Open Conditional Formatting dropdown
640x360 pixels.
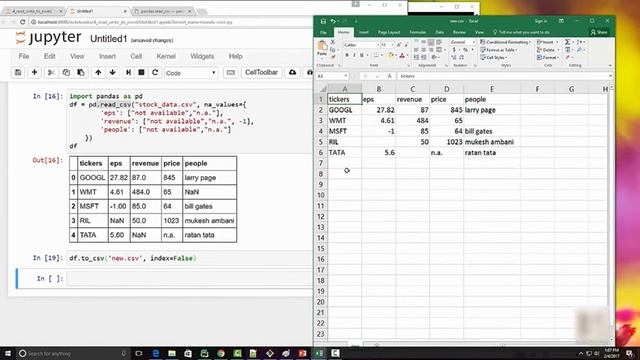click(506, 42)
